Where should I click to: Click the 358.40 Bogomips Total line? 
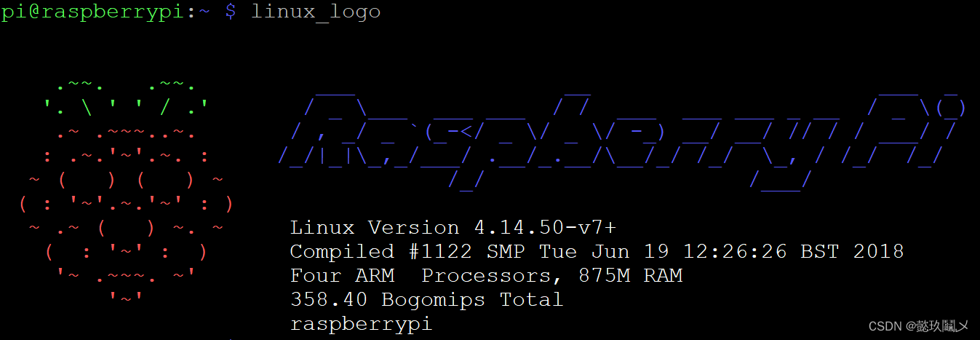(x=426, y=300)
